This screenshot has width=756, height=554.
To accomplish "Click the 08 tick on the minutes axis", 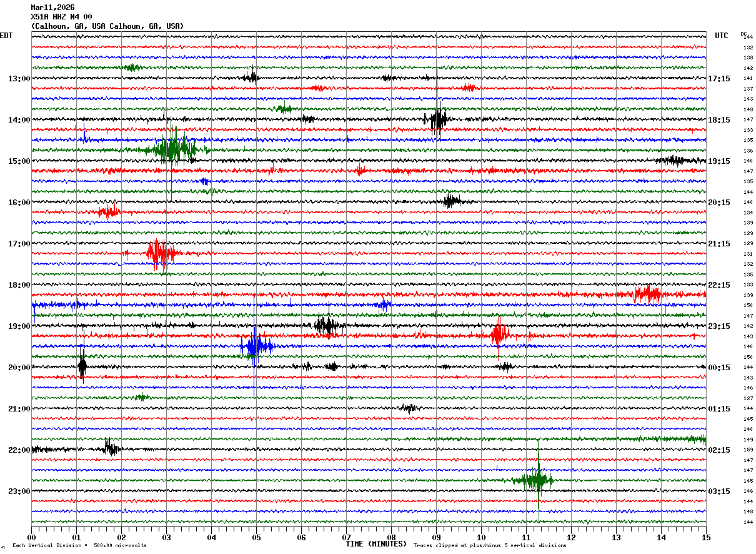I will (391, 537).
